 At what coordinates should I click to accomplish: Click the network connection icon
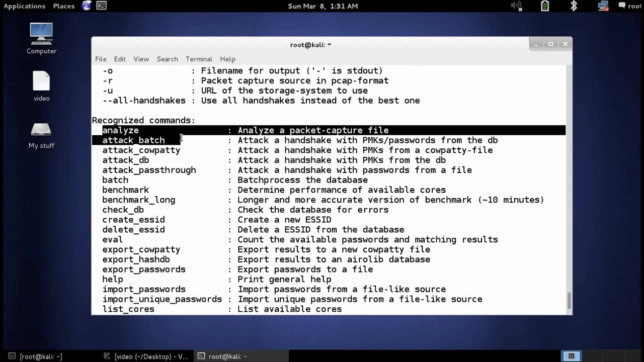pos(603,6)
